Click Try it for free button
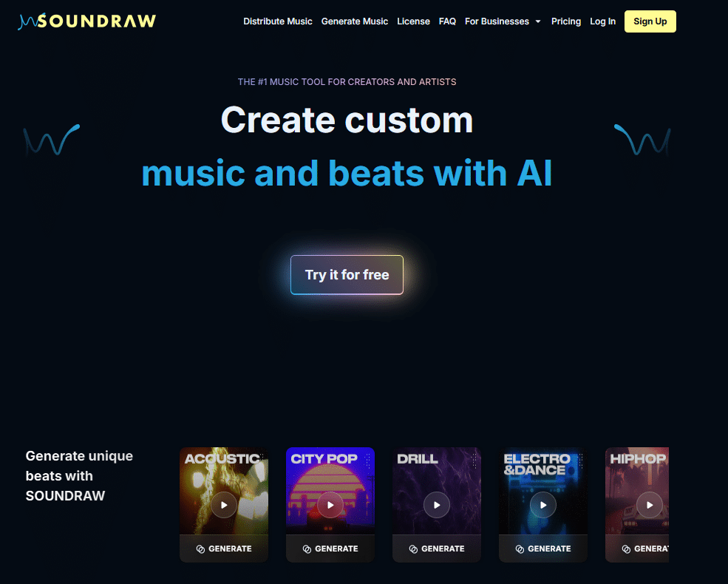Image resolution: width=728 pixels, height=584 pixels. click(x=347, y=275)
